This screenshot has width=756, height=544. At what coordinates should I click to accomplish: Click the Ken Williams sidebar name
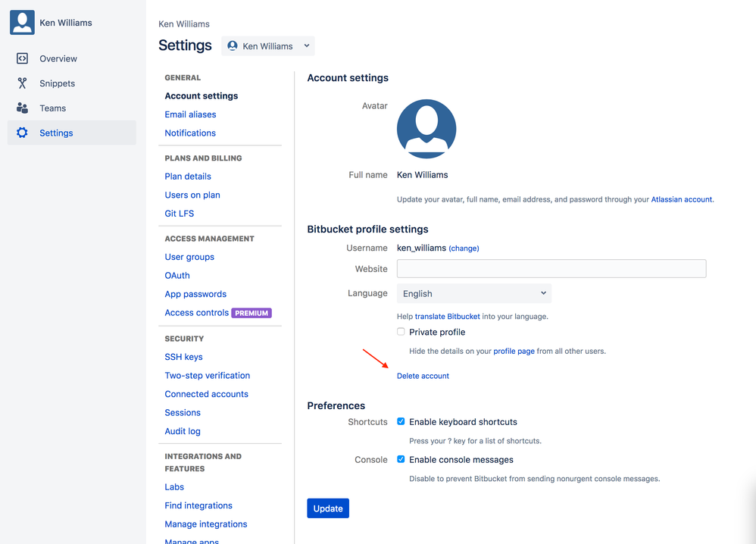click(66, 23)
